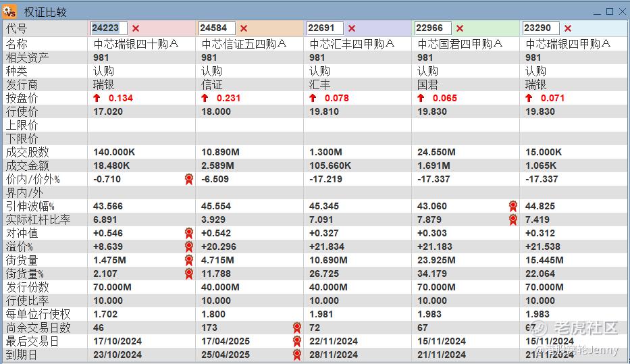Click the issuer cell 国君

click(x=428, y=84)
